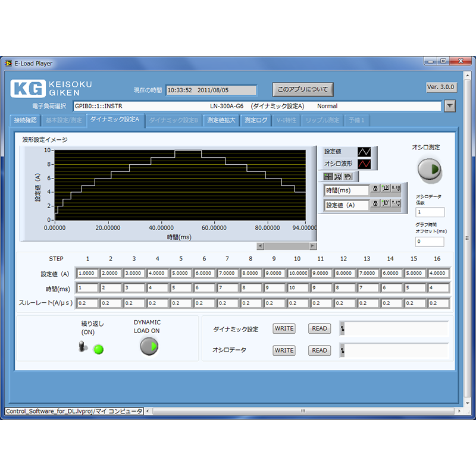Select the crosshair cursor graph tool

click(328, 176)
